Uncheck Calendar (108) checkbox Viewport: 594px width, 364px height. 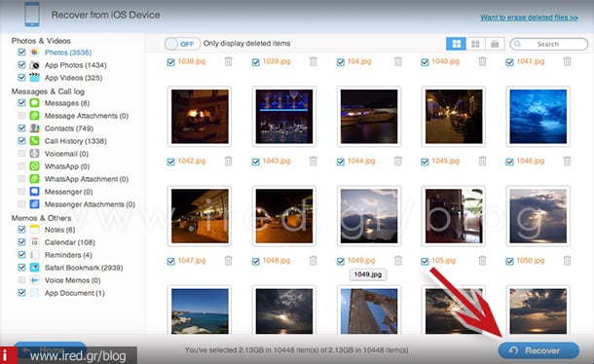pos(21,241)
